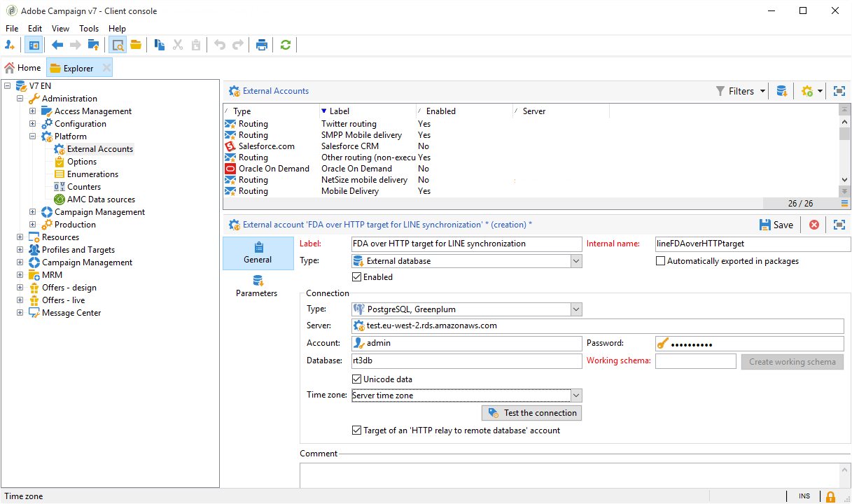Open the PostgreSQL, Greenplum connection type dropdown

click(x=576, y=309)
